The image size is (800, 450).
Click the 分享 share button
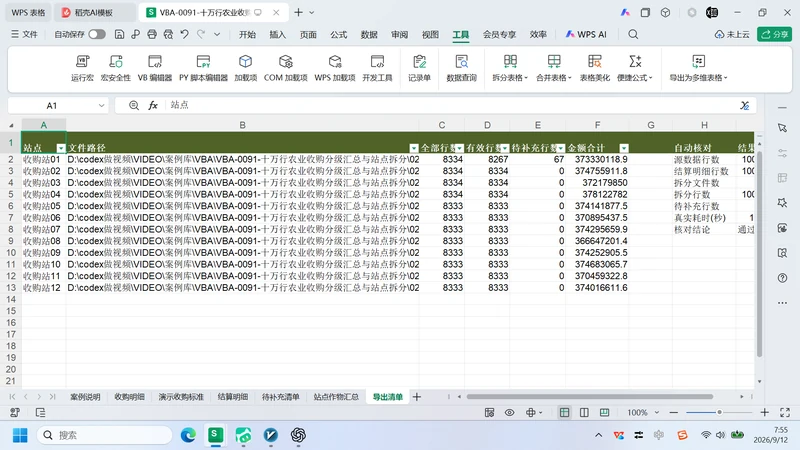pyautogui.click(x=774, y=34)
